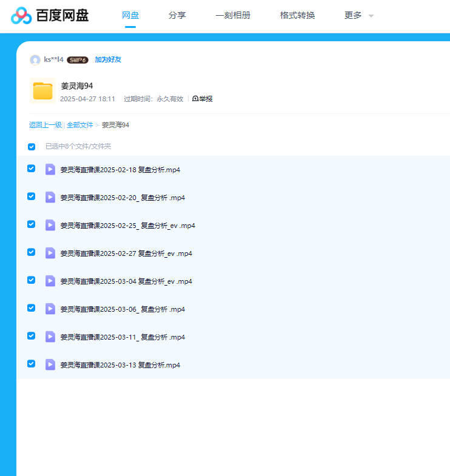Open the 格式转换 tab
This screenshot has height=476, width=450.
(x=297, y=16)
